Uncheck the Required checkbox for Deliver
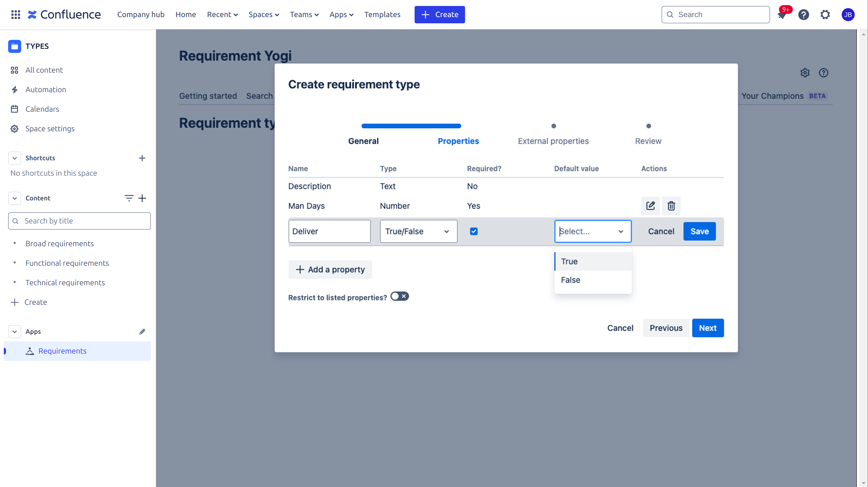868x487 pixels. click(x=473, y=231)
